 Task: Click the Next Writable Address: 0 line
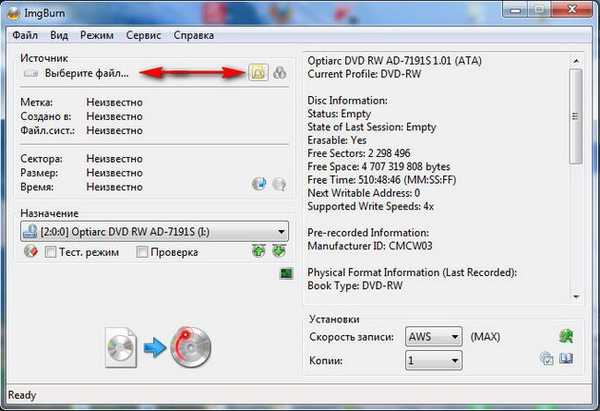coord(364,193)
